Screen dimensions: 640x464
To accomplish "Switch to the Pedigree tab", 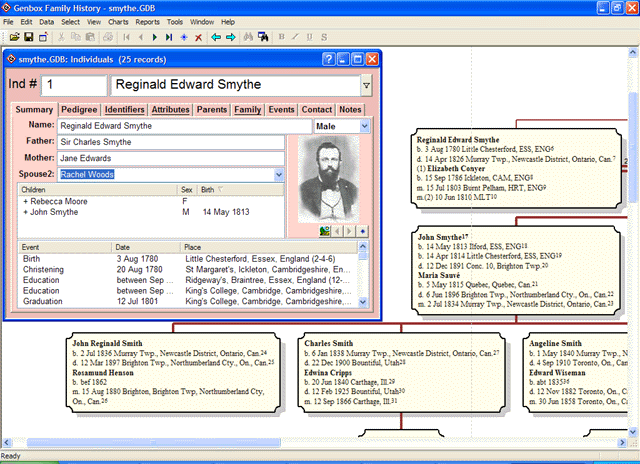I will click(79, 109).
